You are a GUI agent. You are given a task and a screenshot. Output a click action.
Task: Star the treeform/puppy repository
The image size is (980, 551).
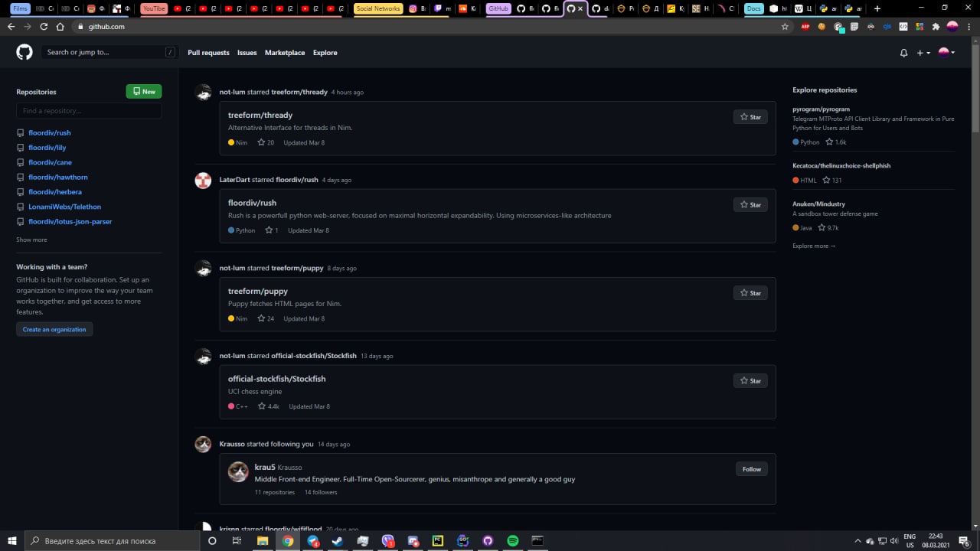[x=750, y=293]
